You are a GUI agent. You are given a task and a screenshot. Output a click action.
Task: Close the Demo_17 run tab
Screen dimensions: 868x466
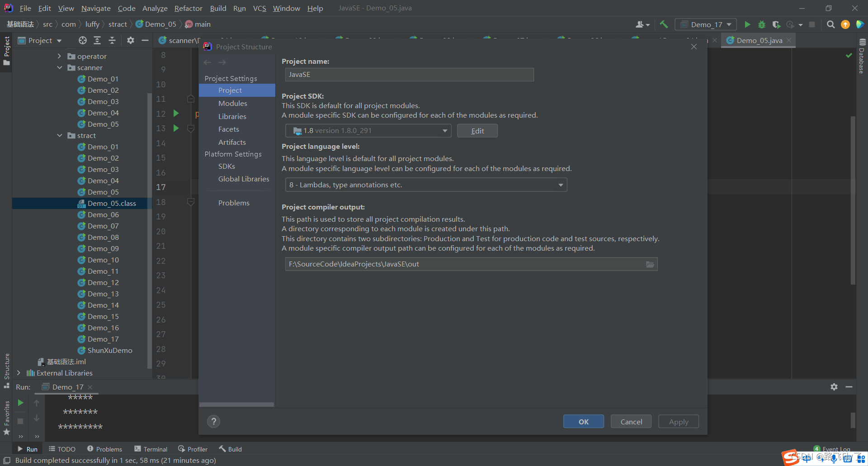90,387
